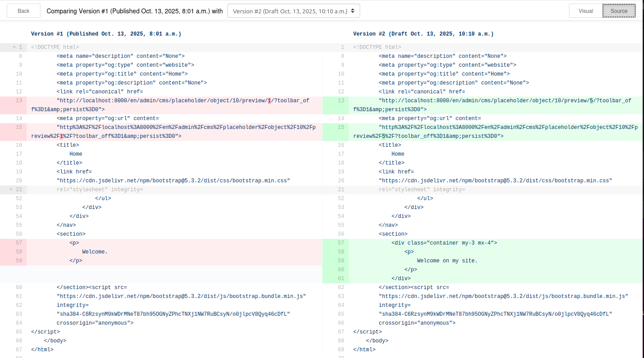Image resolution: width=644 pixels, height=358 pixels.
Task: Open the Version #2 draft comparison dropdown
Action: tap(293, 11)
